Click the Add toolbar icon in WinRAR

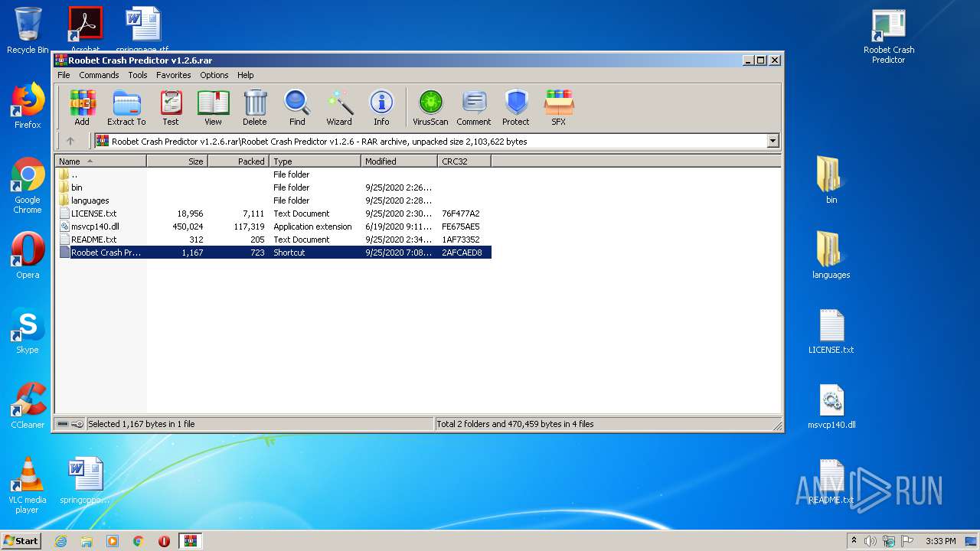[x=82, y=107]
